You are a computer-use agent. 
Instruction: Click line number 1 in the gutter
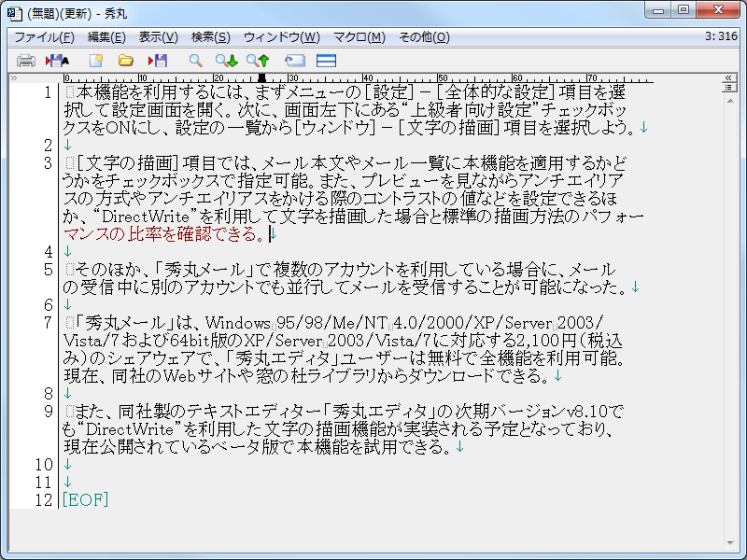(48, 92)
